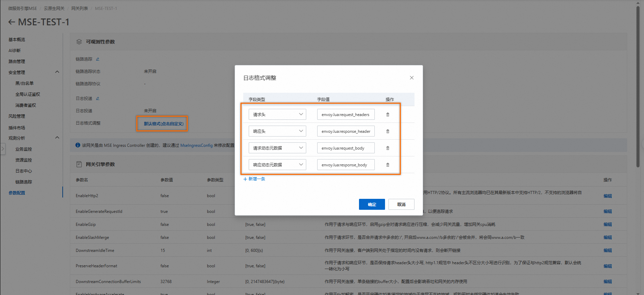Click 编辑 for the EnableGenerateRequestId parameter
This screenshot has height=295, width=644.
(x=608, y=211)
